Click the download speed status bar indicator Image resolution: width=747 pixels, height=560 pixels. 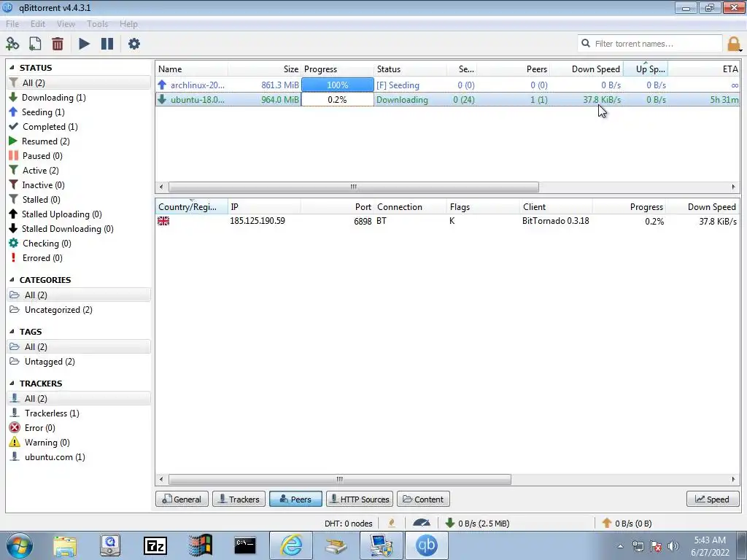477,524
